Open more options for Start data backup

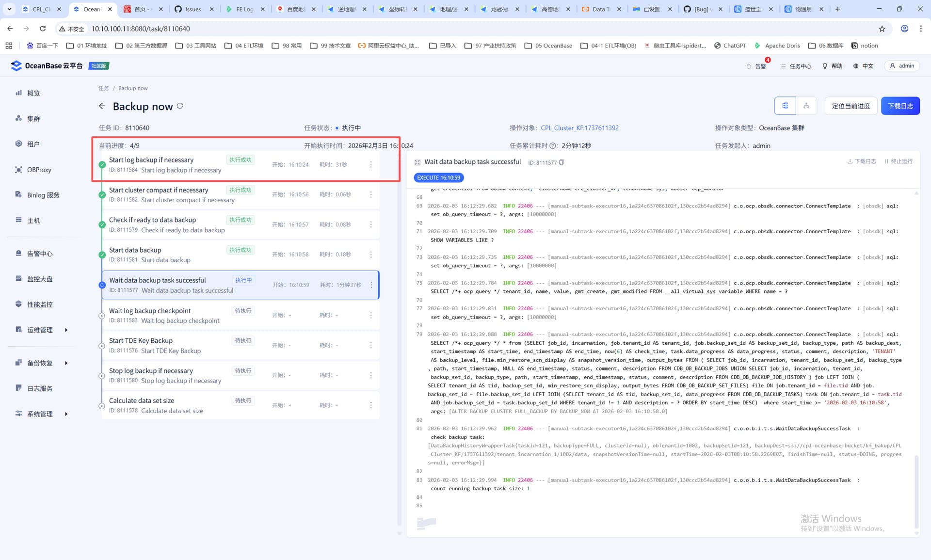(371, 255)
